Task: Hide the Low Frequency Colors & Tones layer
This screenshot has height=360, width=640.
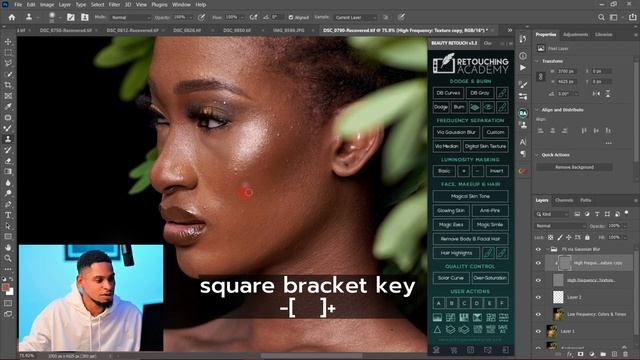Action: (538, 315)
